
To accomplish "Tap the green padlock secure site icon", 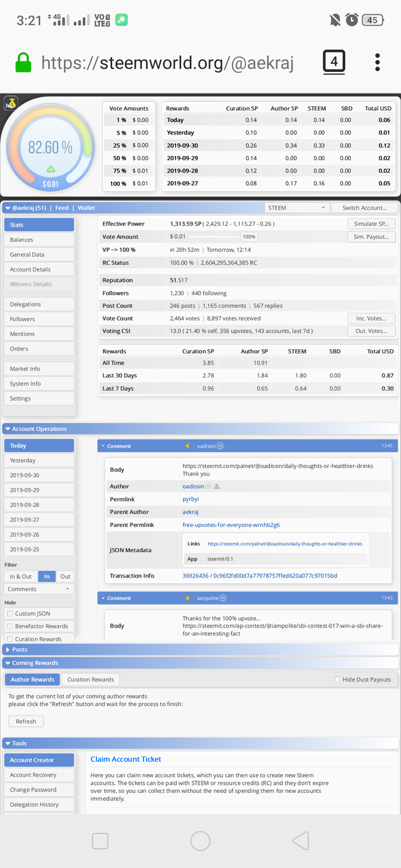I will click(23, 63).
